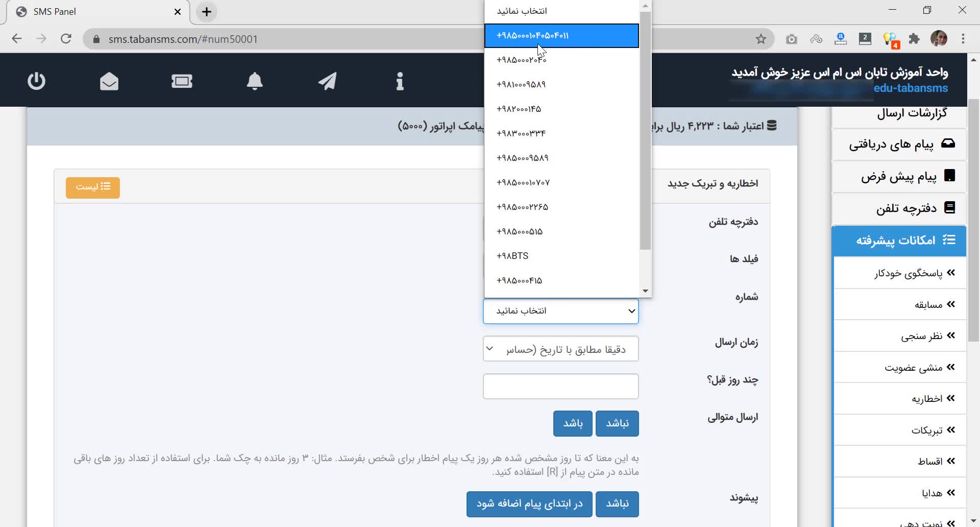Reload the page

66,39
